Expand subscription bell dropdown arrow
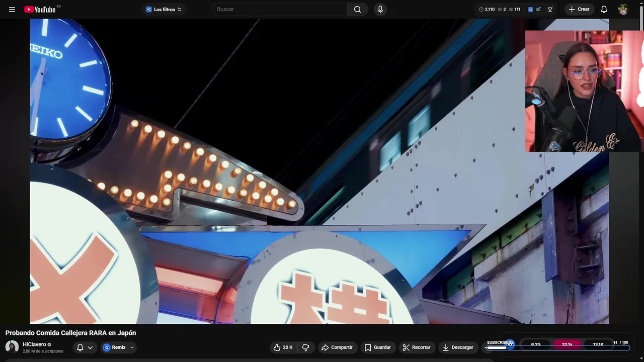 (90, 347)
